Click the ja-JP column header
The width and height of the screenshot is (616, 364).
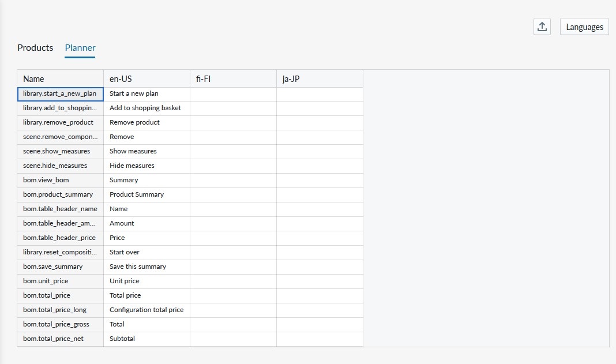[x=320, y=78]
